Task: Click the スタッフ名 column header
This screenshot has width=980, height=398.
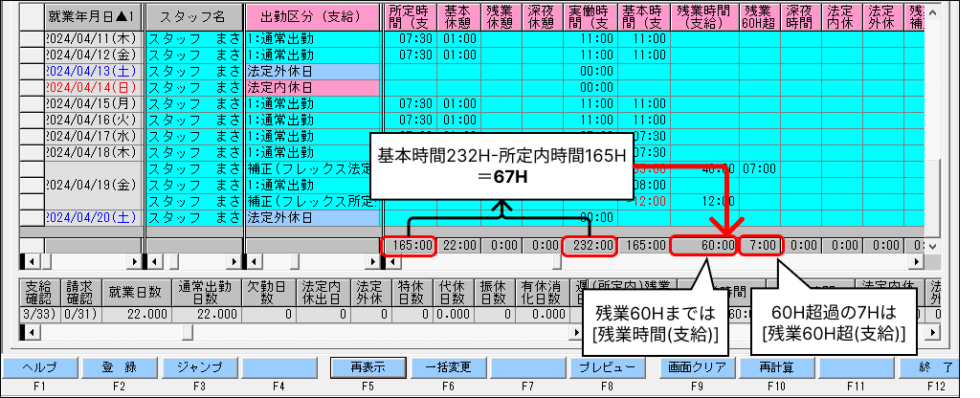Action: (194, 17)
